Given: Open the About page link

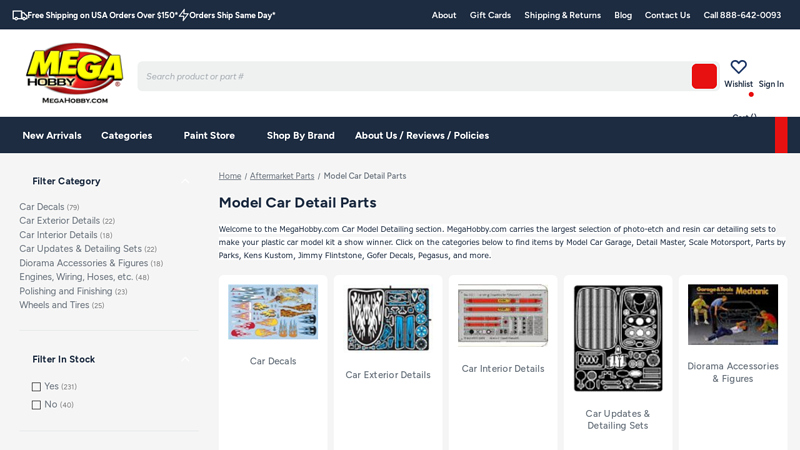Looking at the screenshot, I should (x=444, y=15).
